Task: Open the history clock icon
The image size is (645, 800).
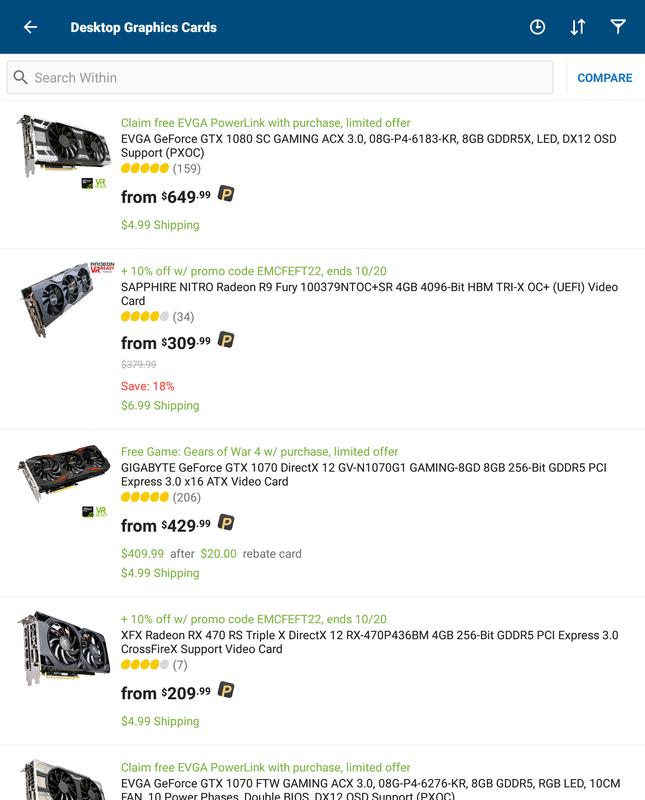Action: pos(537,27)
